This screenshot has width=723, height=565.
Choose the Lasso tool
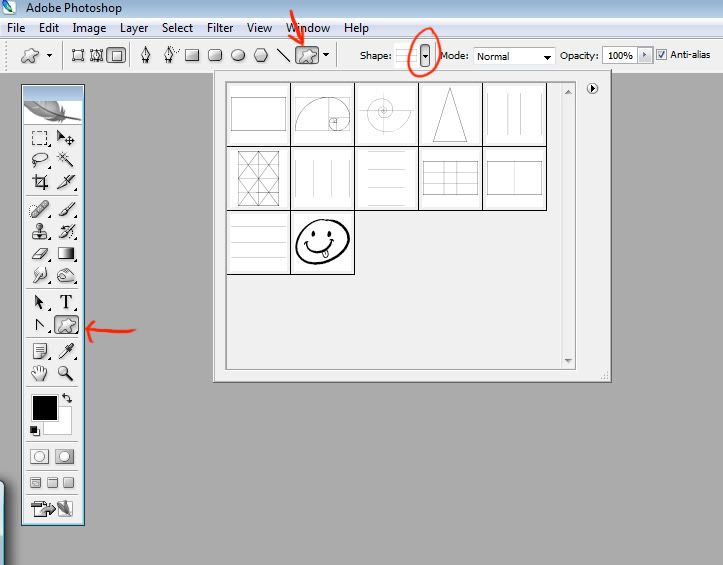tap(40, 160)
